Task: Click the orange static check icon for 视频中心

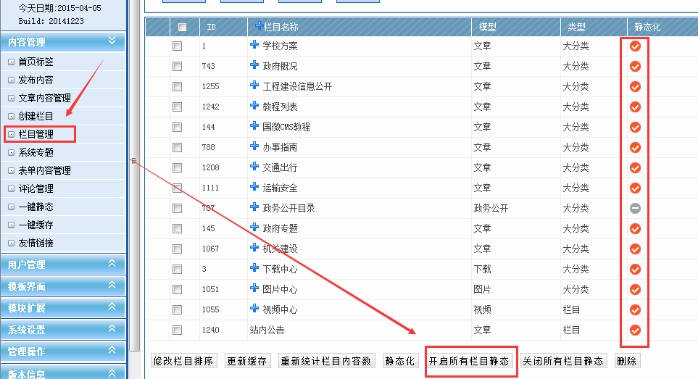Action: coord(635,310)
